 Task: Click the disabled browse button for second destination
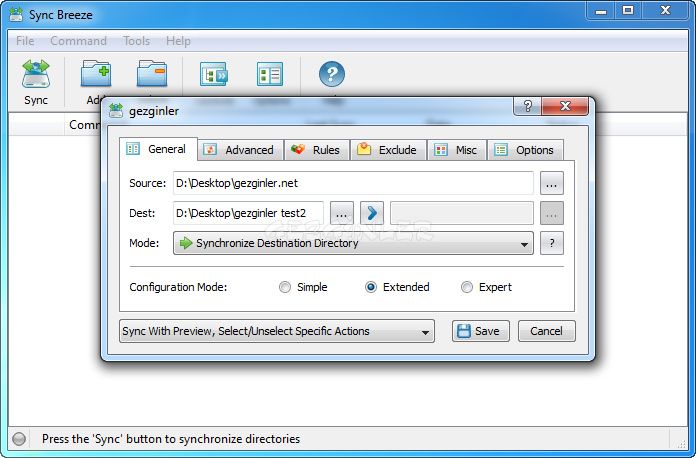click(552, 213)
